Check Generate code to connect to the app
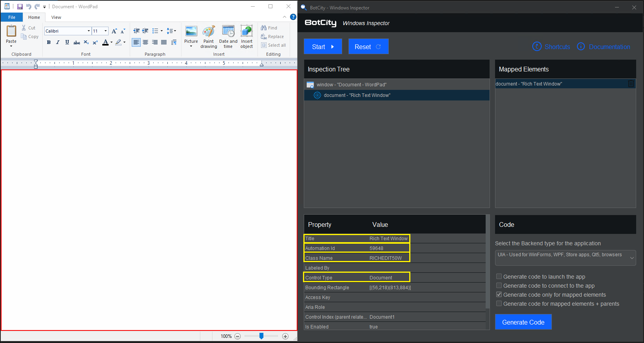This screenshot has height=343, width=644. coord(499,286)
